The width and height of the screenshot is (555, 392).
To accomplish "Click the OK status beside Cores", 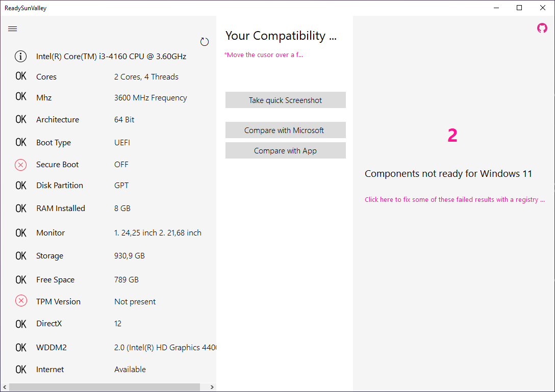I will tap(21, 76).
